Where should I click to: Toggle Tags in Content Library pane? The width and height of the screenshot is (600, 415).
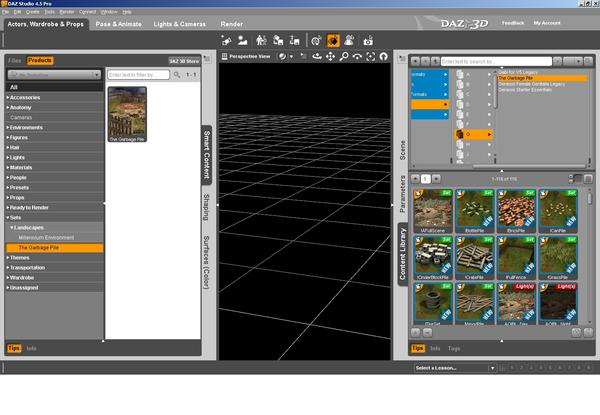click(454, 348)
